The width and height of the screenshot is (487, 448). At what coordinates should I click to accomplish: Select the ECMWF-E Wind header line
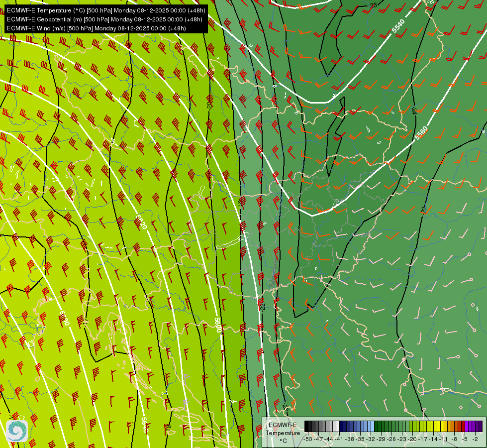pyautogui.click(x=97, y=28)
